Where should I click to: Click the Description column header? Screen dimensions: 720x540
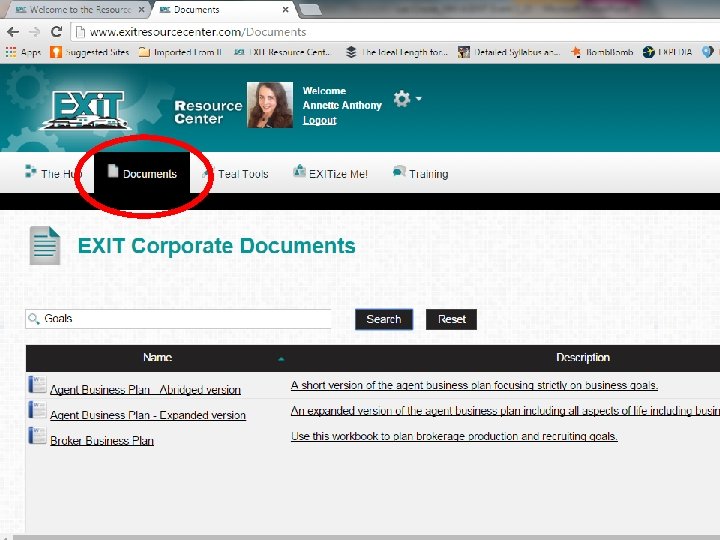tap(583, 358)
